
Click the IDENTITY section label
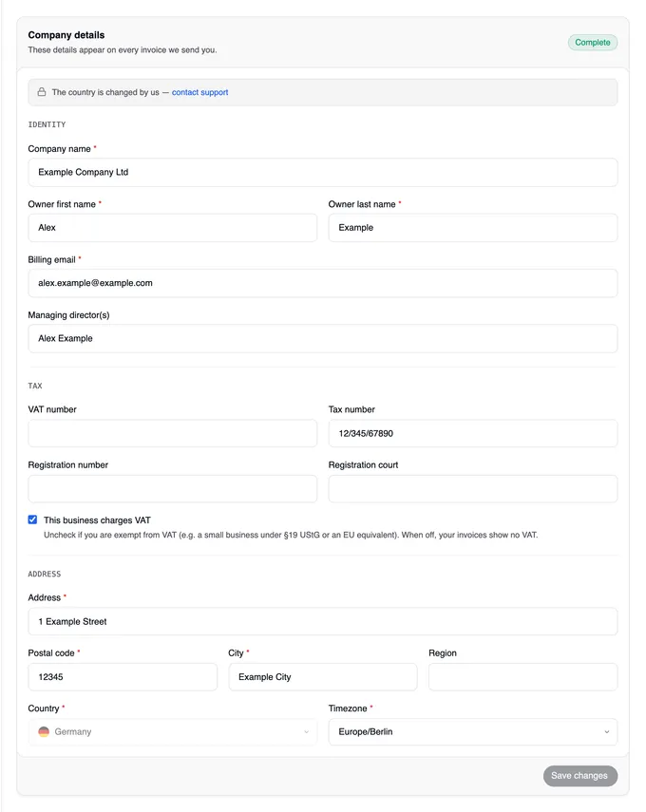coord(47,124)
